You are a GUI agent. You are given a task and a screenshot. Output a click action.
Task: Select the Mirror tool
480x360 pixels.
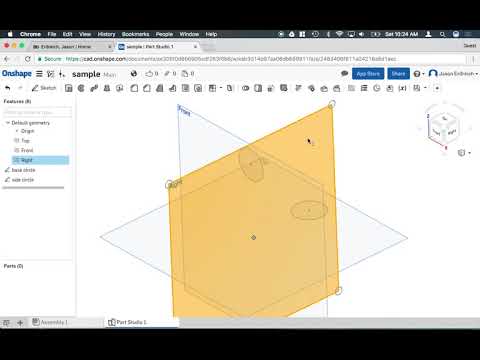(x=229, y=88)
